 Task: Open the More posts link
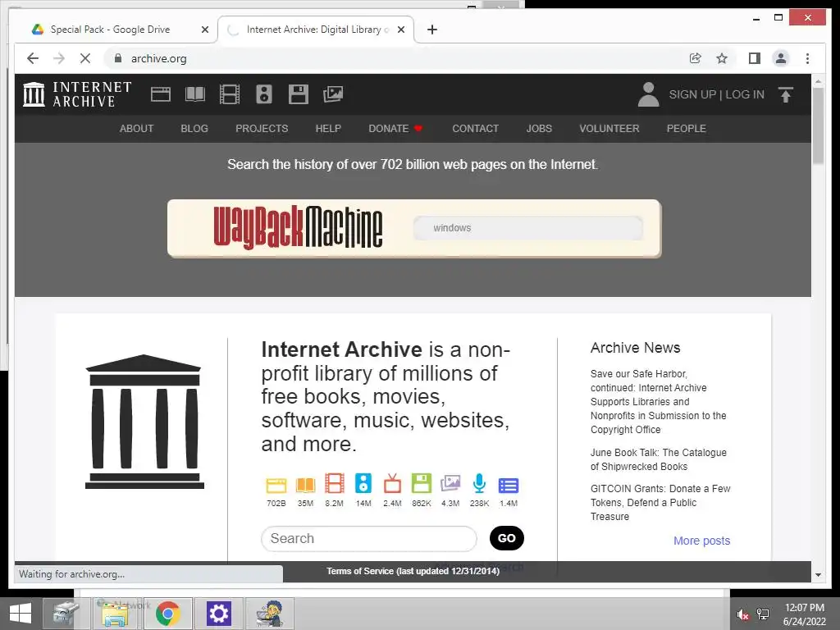tap(702, 541)
